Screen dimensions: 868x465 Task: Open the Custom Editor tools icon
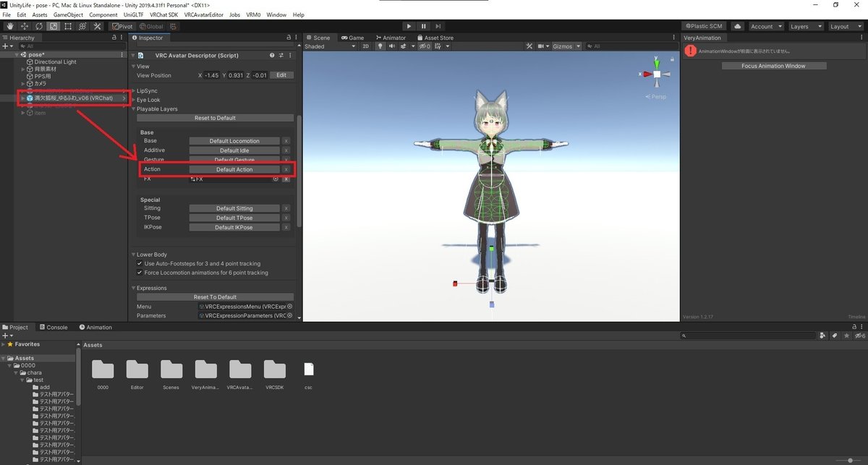pyautogui.click(x=96, y=26)
